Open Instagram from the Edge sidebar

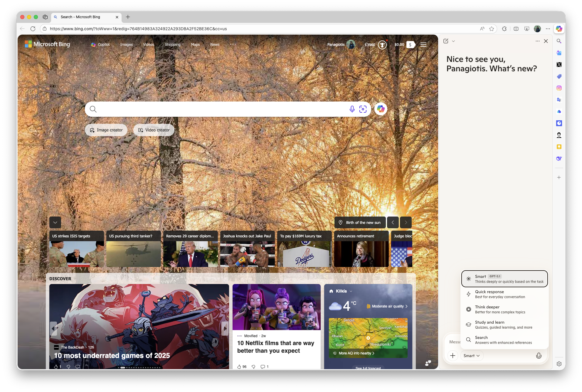[x=559, y=88]
